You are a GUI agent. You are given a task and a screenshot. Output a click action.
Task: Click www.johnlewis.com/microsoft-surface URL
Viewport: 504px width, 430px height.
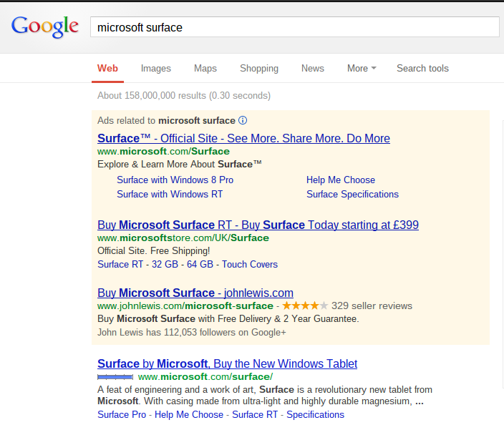pos(185,306)
